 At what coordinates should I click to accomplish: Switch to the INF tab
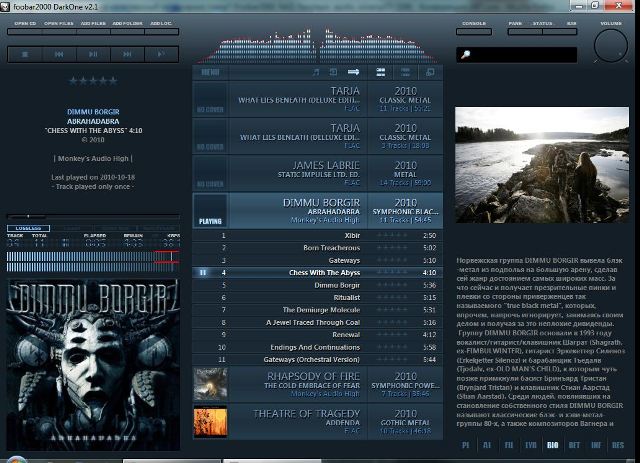(596, 445)
